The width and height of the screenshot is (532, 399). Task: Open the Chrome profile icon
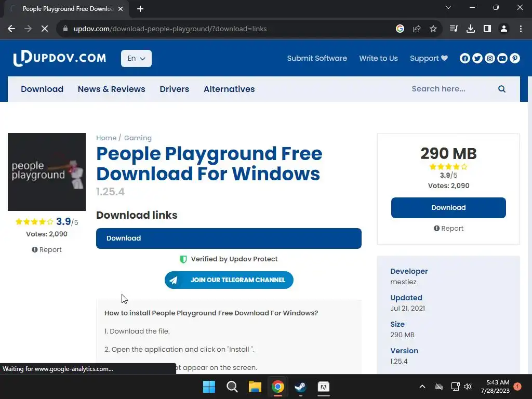504,29
